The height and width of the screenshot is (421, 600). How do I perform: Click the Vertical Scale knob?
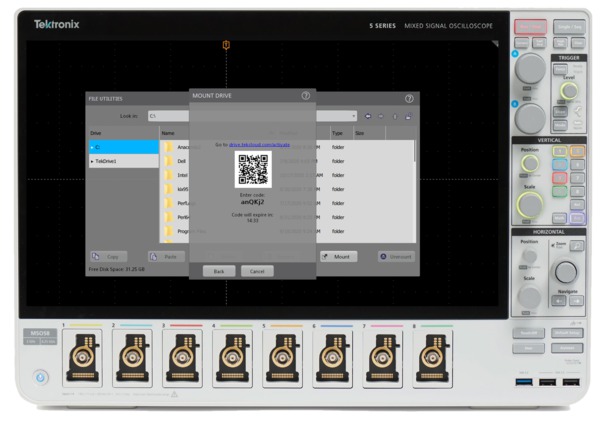[x=530, y=205]
